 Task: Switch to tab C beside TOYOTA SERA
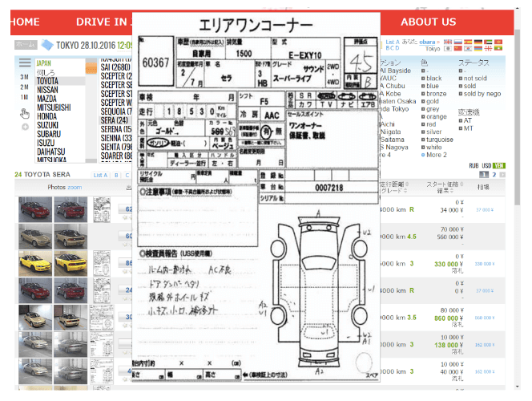(127, 175)
